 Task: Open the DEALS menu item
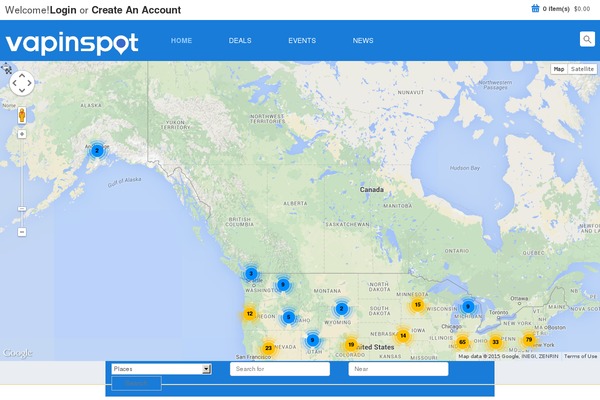pyautogui.click(x=240, y=41)
